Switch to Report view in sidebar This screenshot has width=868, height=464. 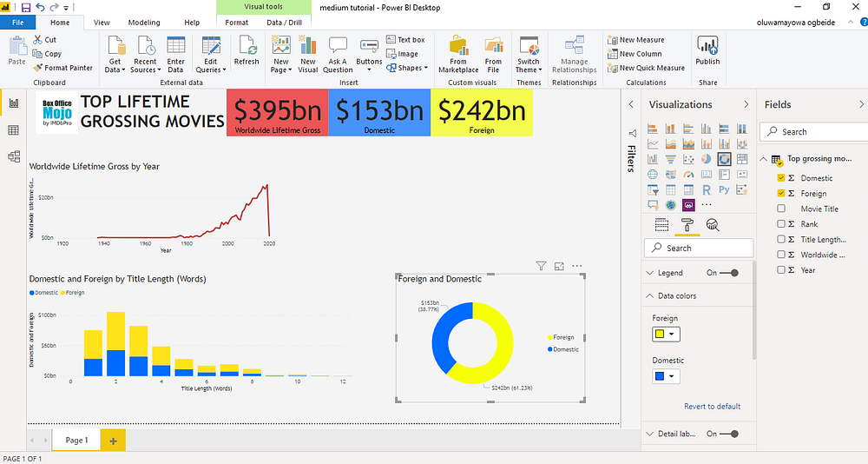pyautogui.click(x=14, y=103)
